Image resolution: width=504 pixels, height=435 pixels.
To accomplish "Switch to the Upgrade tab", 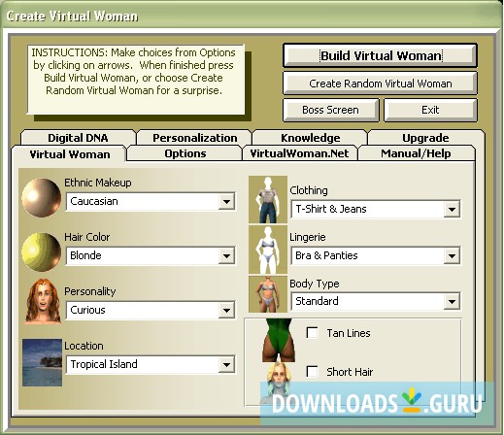I will pos(425,138).
